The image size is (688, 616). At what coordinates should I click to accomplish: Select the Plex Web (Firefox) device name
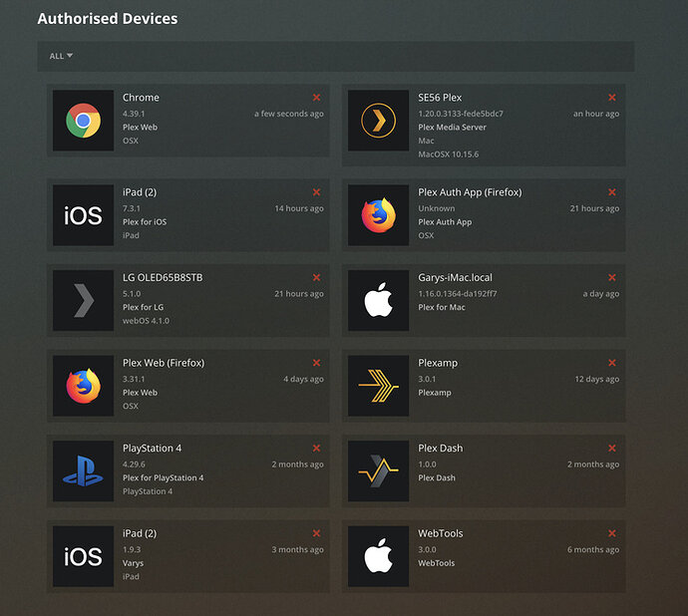(x=164, y=363)
